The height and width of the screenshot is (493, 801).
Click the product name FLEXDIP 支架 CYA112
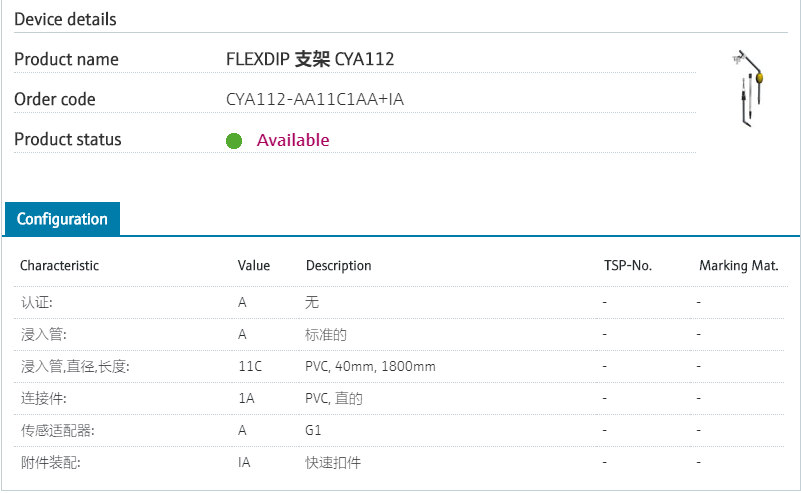(310, 59)
